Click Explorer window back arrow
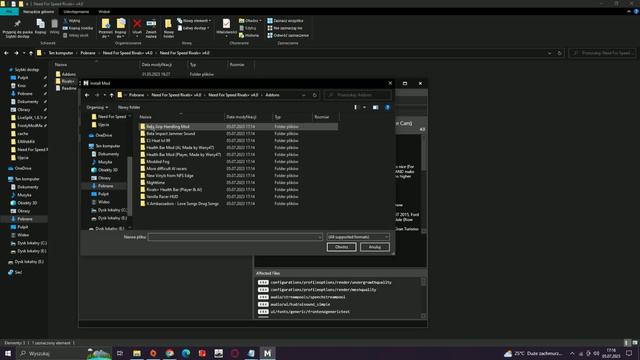 (x=6, y=53)
